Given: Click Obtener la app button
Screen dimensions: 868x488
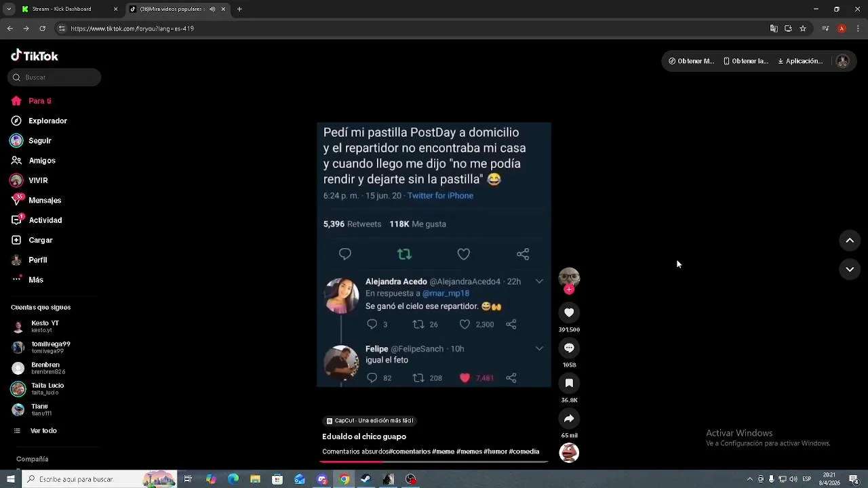Looking at the screenshot, I should coord(745,61).
